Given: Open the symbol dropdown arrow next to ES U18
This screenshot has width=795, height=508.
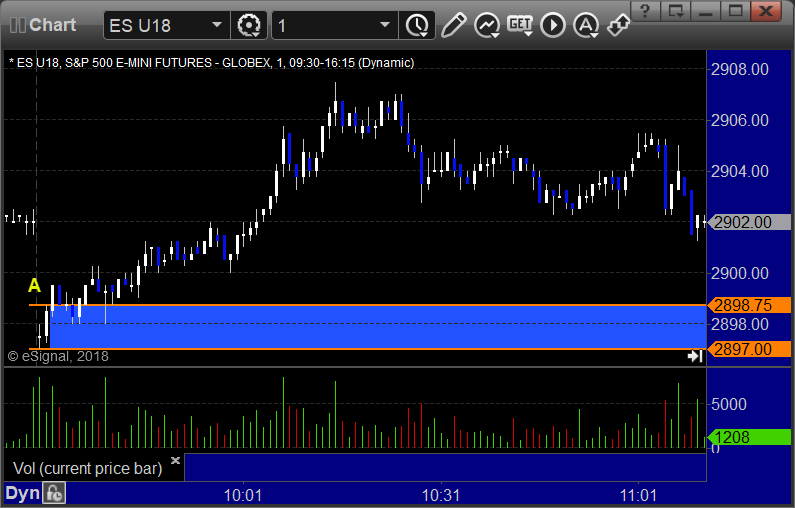Looking at the screenshot, I should tap(216, 25).
